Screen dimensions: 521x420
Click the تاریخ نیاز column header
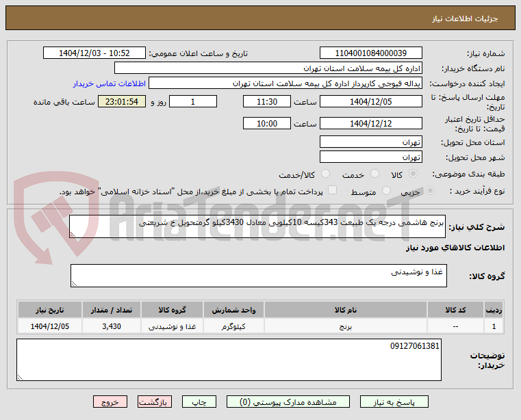pos(50,310)
